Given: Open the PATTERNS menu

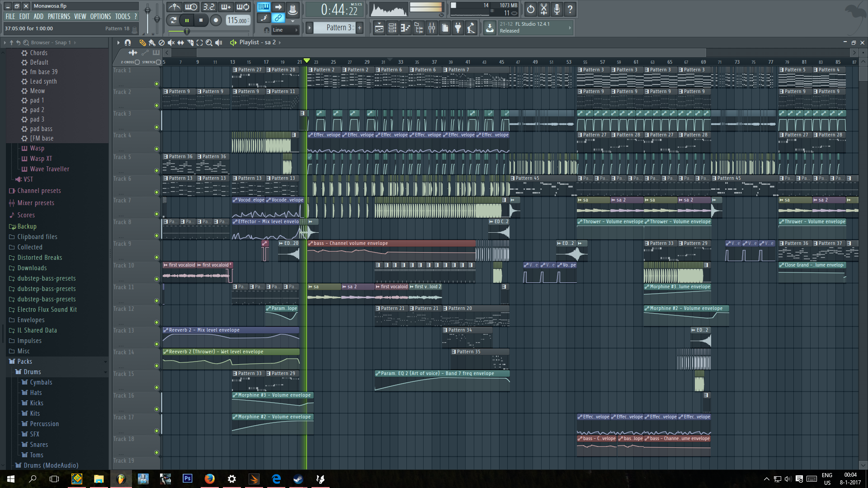Looking at the screenshot, I should coord(59,16).
